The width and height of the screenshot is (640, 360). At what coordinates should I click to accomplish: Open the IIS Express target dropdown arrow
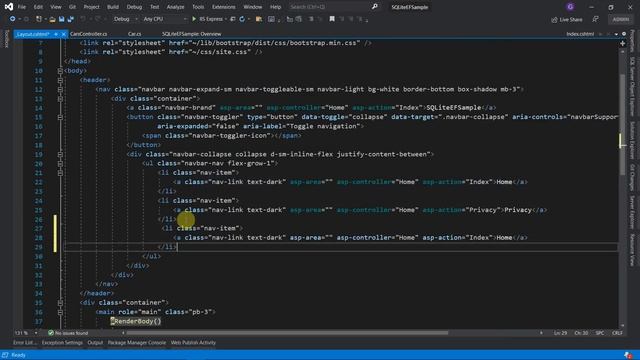pos(226,19)
